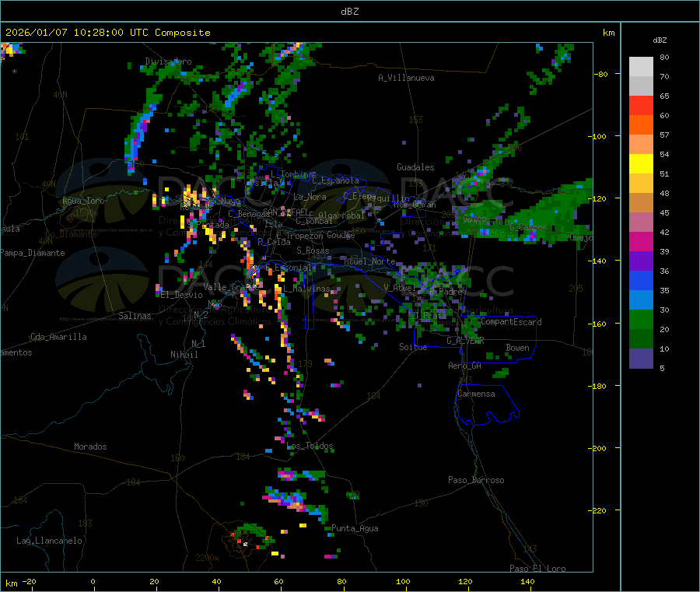Click the light gray 70-80 dBZ legend swatch
This screenshot has width=700, height=592.
641,67
